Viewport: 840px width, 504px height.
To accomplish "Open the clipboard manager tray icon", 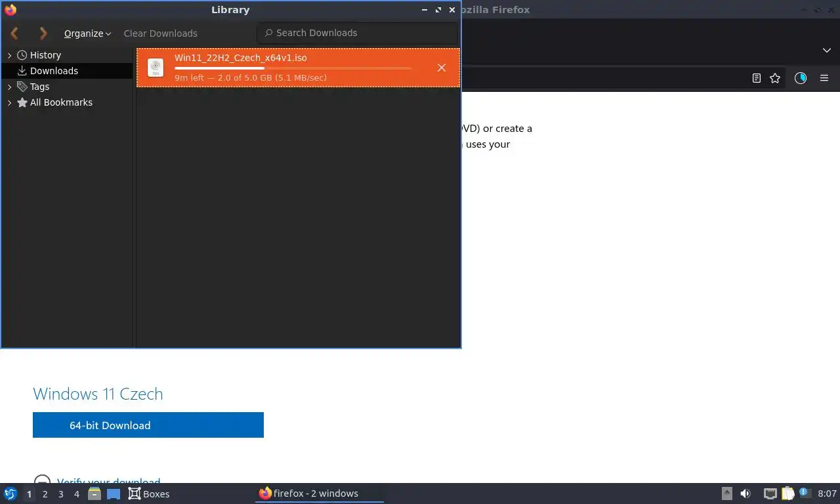I will click(x=787, y=493).
